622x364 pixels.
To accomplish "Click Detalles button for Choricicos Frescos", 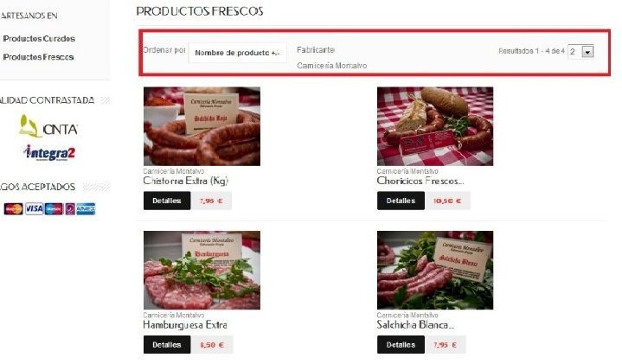I will tap(401, 201).
